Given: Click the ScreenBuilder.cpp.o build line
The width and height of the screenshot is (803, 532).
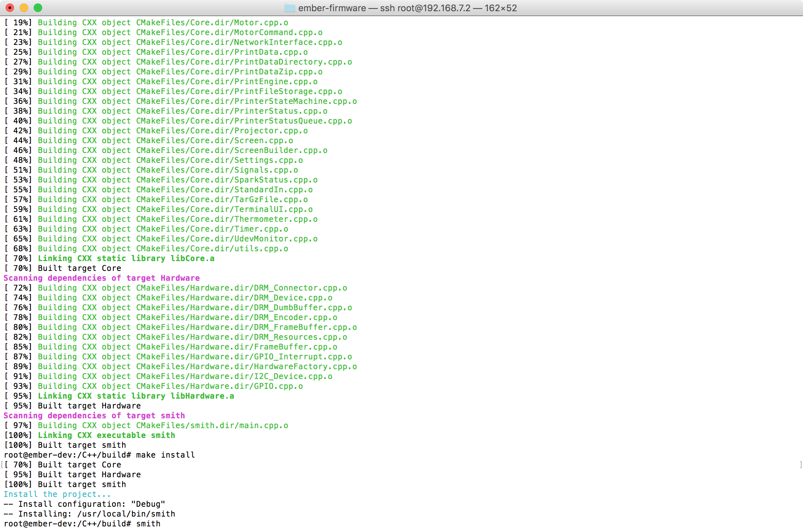Looking at the screenshot, I should [x=166, y=150].
